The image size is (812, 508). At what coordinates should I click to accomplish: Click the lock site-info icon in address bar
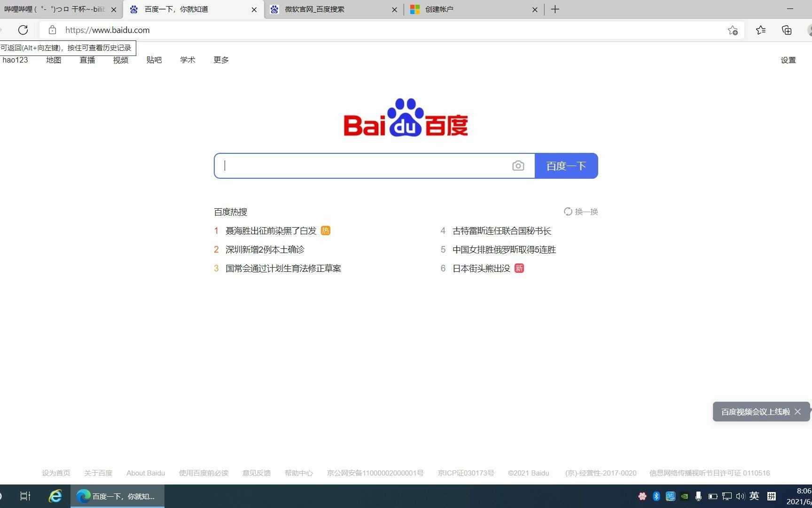[x=53, y=30]
